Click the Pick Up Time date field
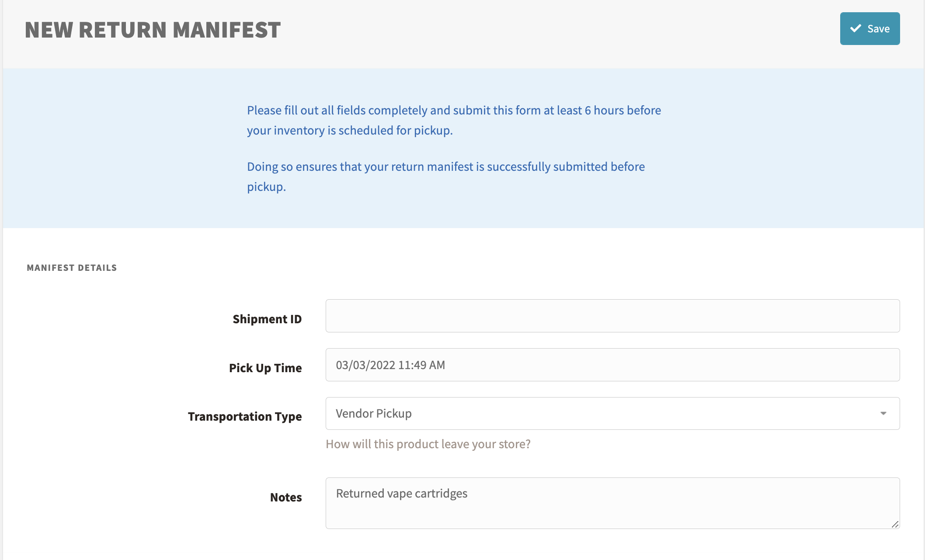Image resolution: width=925 pixels, height=560 pixels. click(x=612, y=364)
